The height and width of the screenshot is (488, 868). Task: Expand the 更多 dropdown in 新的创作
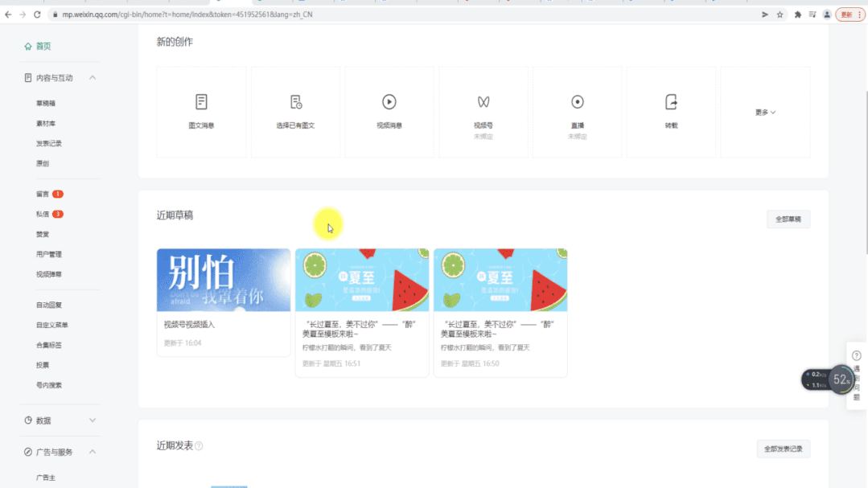pyautogui.click(x=765, y=113)
